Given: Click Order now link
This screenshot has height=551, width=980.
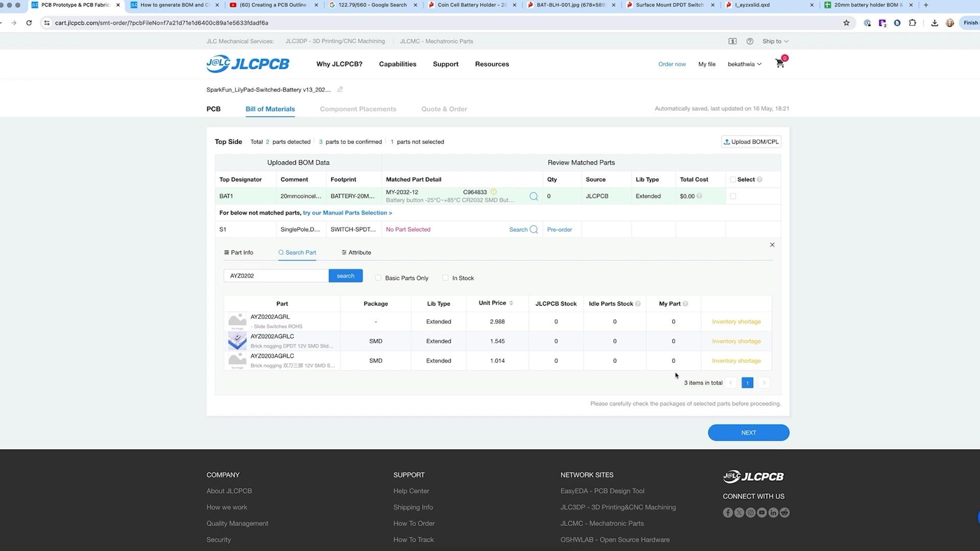Looking at the screenshot, I should 672,64.
